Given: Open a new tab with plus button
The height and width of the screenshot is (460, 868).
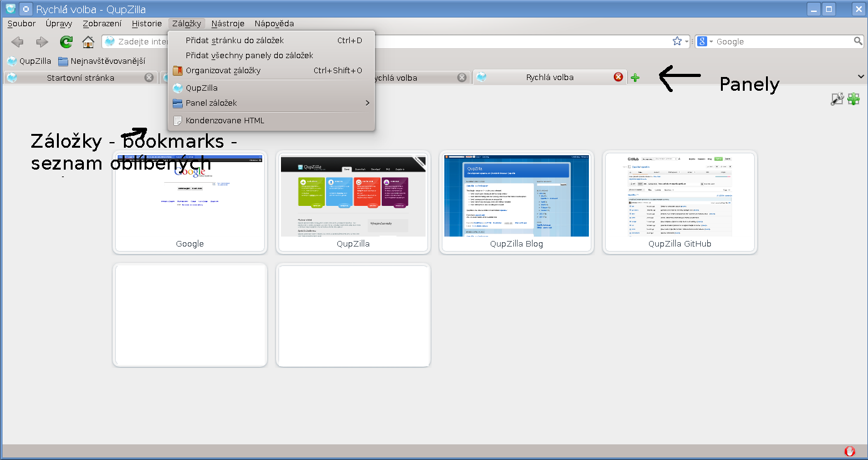Looking at the screenshot, I should coord(635,78).
